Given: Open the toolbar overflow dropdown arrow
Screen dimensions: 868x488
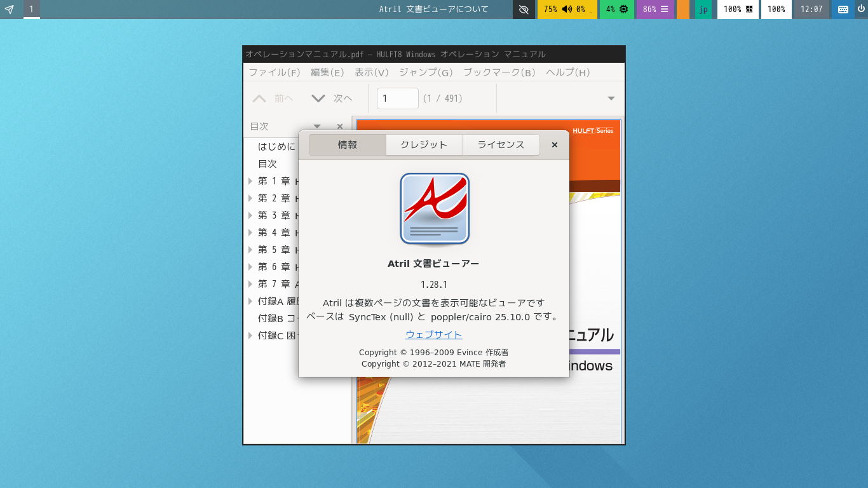Looking at the screenshot, I should point(611,98).
